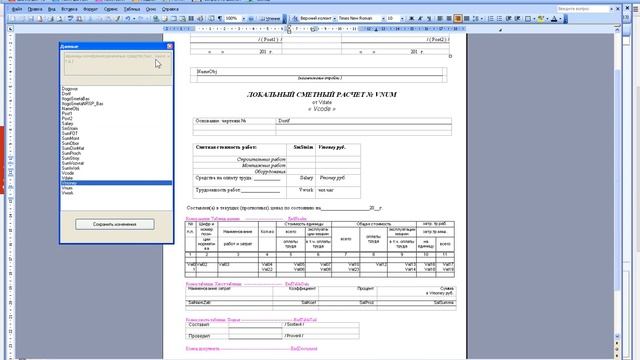Toggle bulleted list icon

click(x=499, y=19)
